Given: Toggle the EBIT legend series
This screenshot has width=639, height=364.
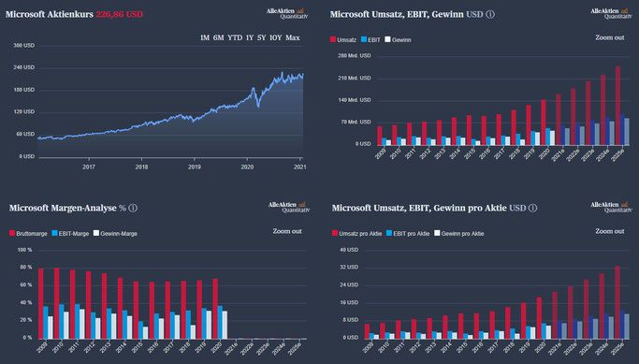Looking at the screenshot, I should pos(370,40).
